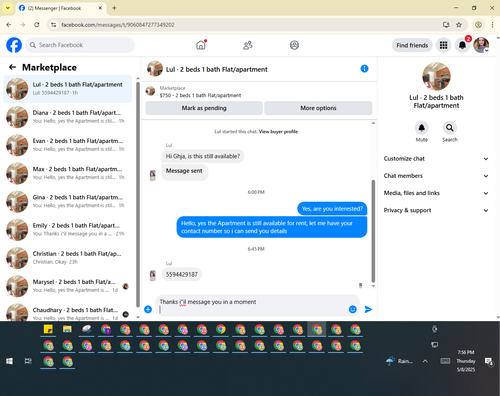
Task: Open the notifications bell
Action: [462, 45]
